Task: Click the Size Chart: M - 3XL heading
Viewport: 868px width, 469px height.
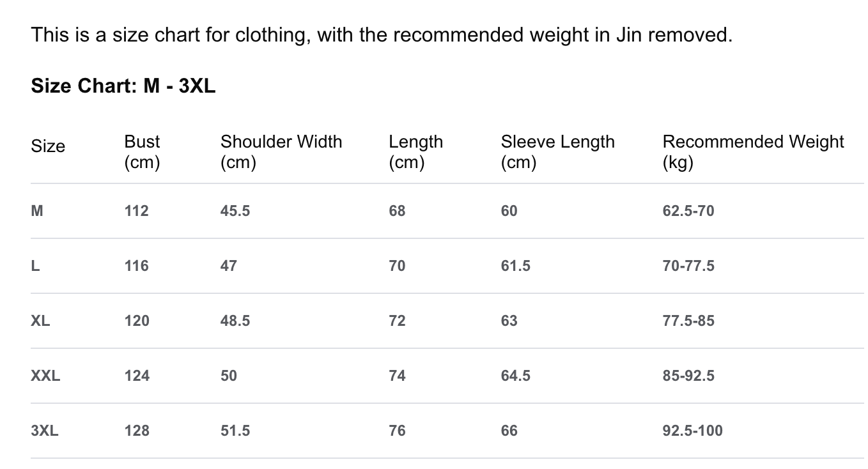Action: point(123,86)
